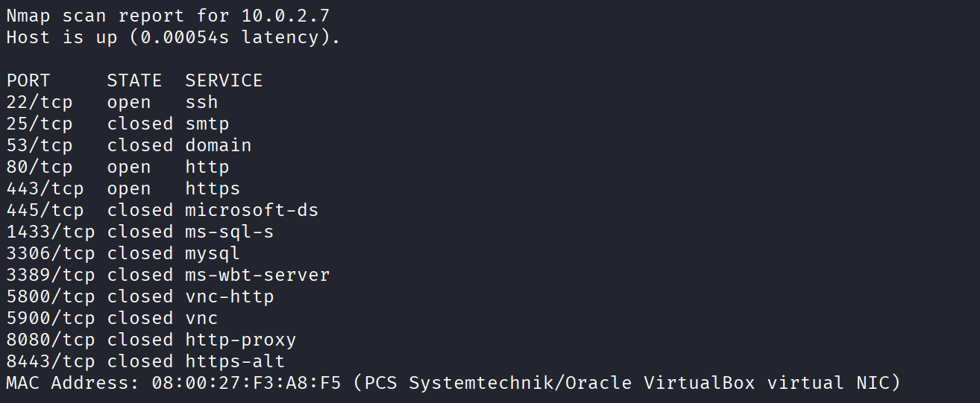This screenshot has width=980, height=403.
Task: Click the MAC address 08:00:27:F3:A8:F5
Action: pyautogui.click(x=246, y=384)
